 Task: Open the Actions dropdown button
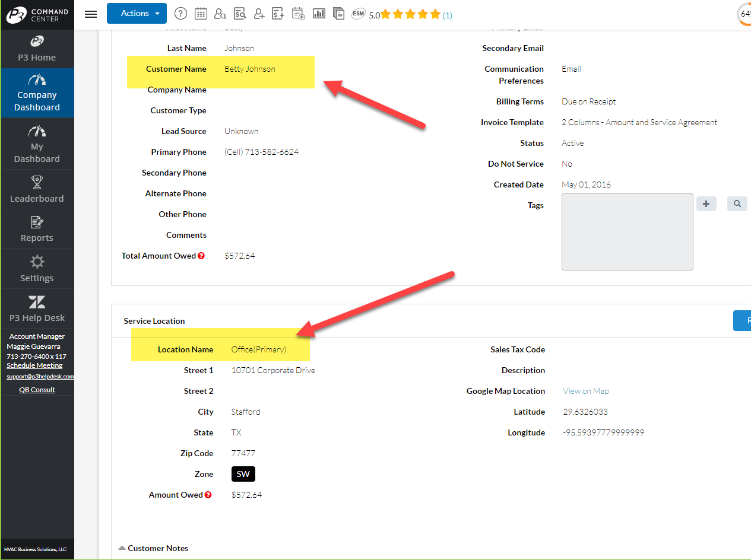tap(137, 14)
